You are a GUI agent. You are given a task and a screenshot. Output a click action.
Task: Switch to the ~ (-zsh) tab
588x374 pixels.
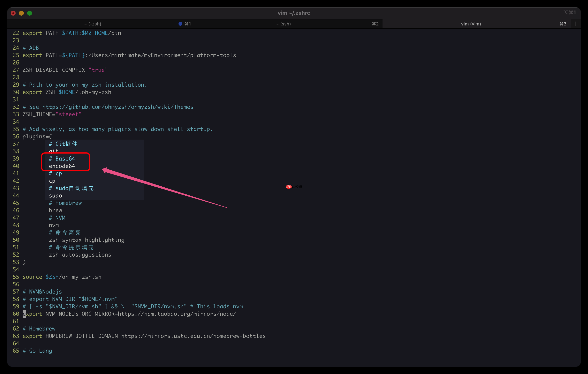tap(93, 24)
